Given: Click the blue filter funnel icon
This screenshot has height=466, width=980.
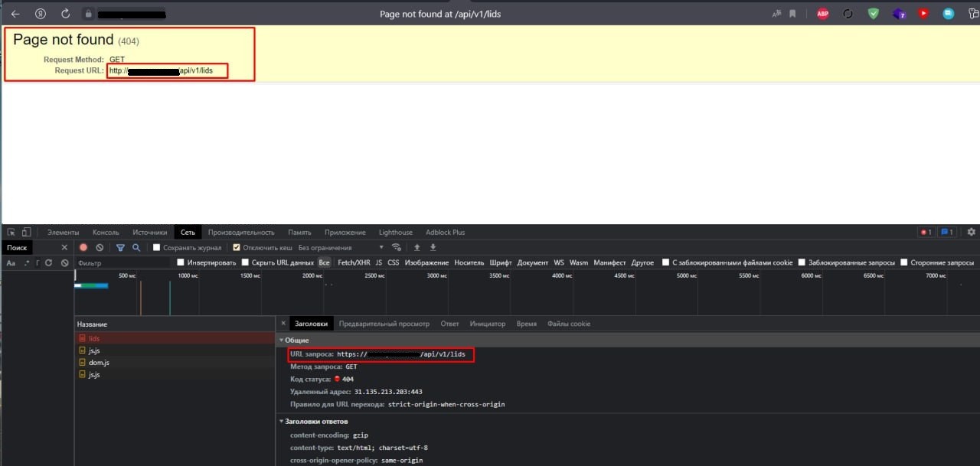Looking at the screenshot, I should click(120, 248).
